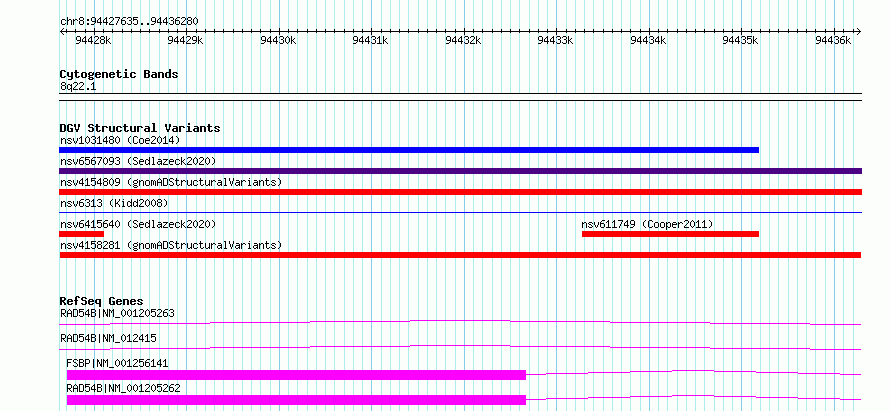Select the RAD54B|NM_001205263 gene label
The height and width of the screenshot is (411, 890).
coord(117,313)
